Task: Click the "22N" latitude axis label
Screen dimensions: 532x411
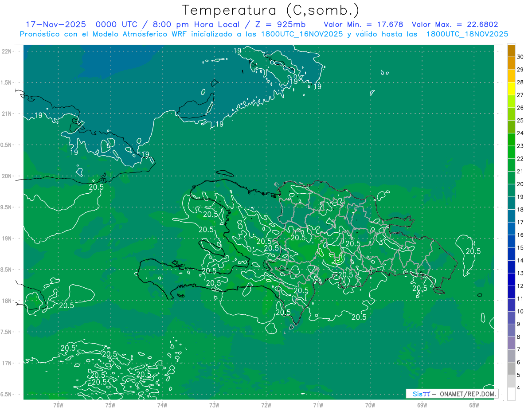Action: click(x=8, y=51)
